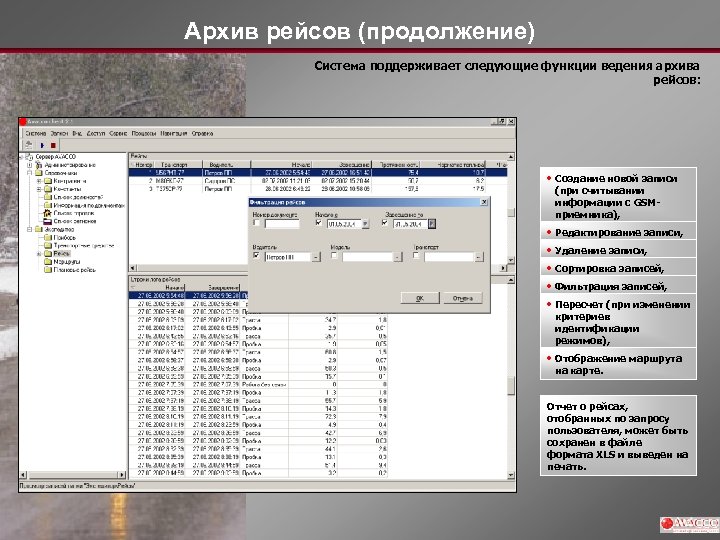Click the red stop toolbar icon
720x540 pixels.
click(53, 145)
